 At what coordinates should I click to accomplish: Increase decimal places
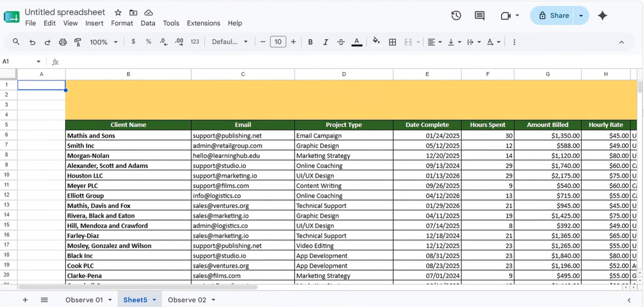pos(179,42)
